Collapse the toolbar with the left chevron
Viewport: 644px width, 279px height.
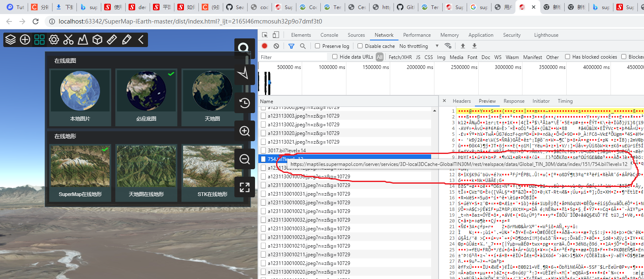point(141,40)
